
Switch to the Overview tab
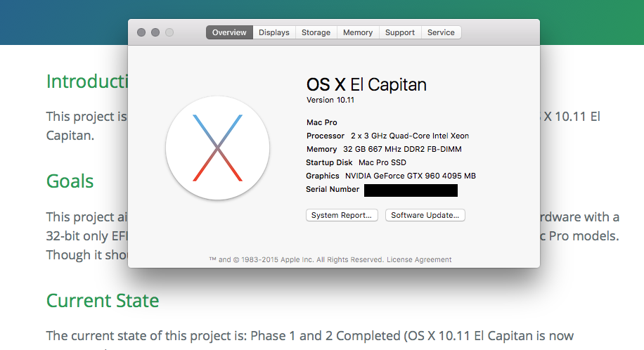point(229,32)
